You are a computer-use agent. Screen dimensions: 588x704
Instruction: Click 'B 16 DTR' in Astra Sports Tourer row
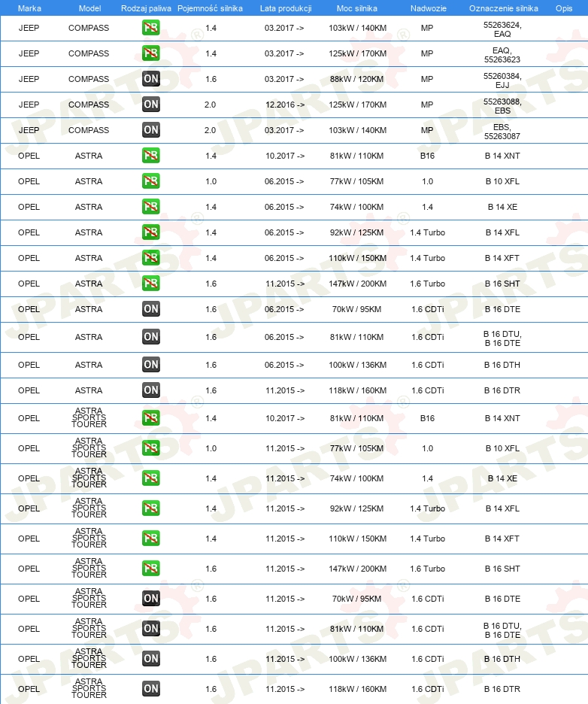pyautogui.click(x=502, y=689)
